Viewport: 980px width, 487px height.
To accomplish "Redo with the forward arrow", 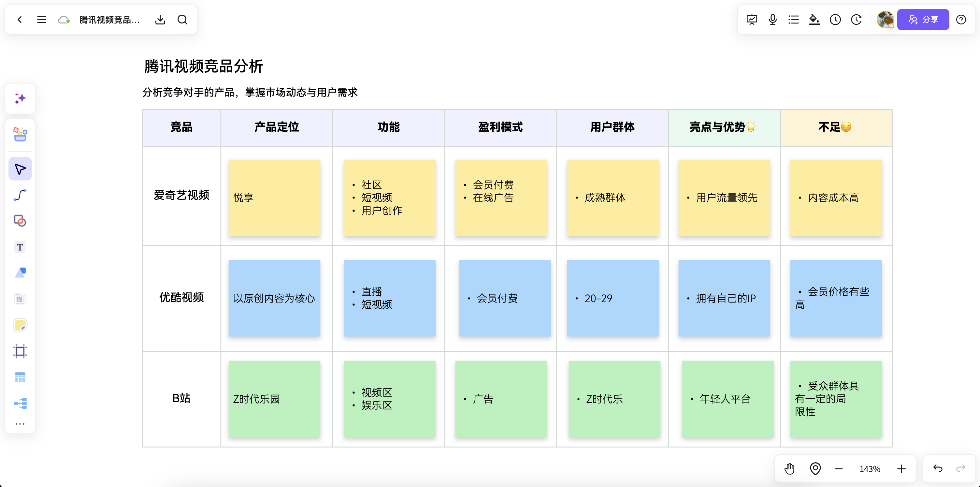I will [960, 468].
